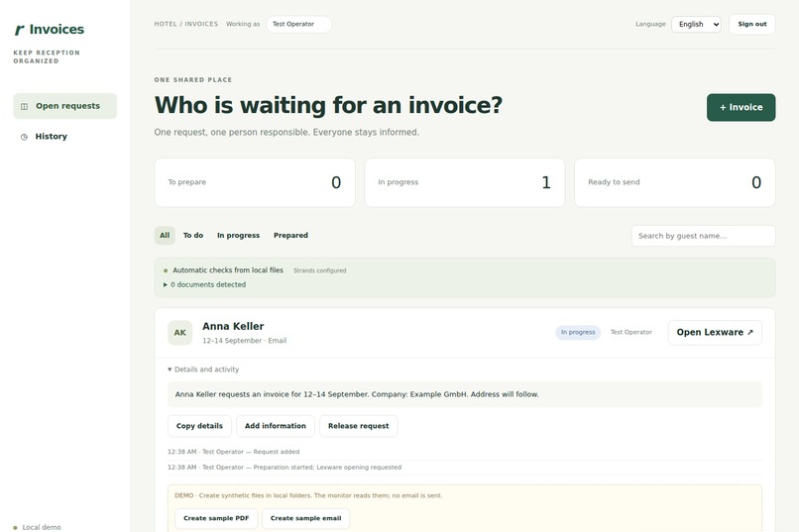Click the To prepare counter card
799x532 pixels.
pyautogui.click(x=255, y=182)
